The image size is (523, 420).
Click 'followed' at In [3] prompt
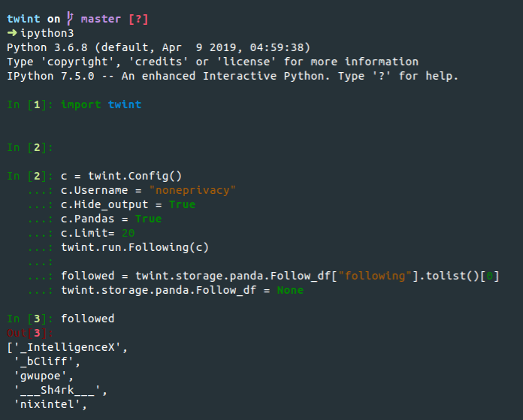click(x=88, y=319)
